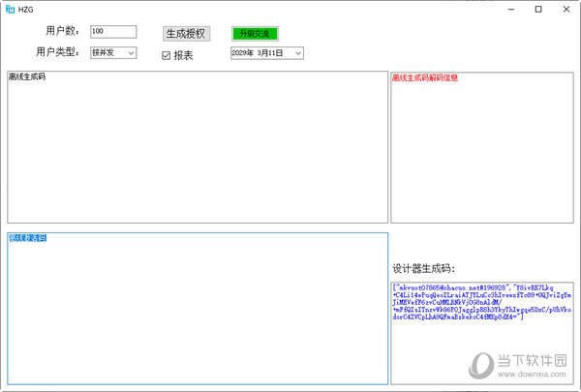Close the HZG window
581x392 pixels.
point(566,10)
